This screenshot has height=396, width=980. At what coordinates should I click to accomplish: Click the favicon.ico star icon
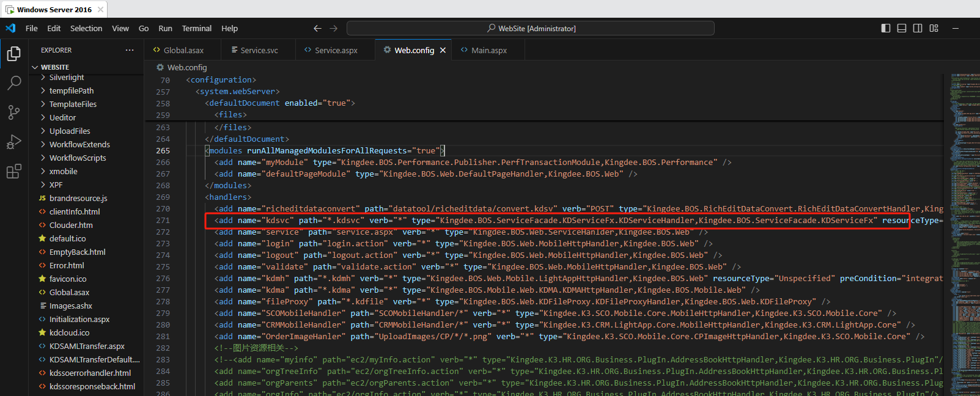coord(42,279)
